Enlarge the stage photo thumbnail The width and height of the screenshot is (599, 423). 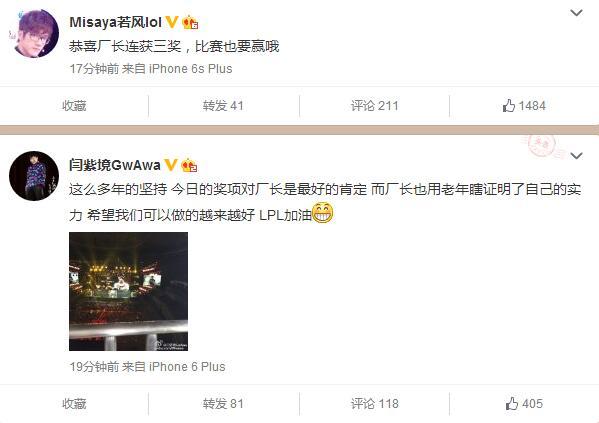tap(128, 292)
